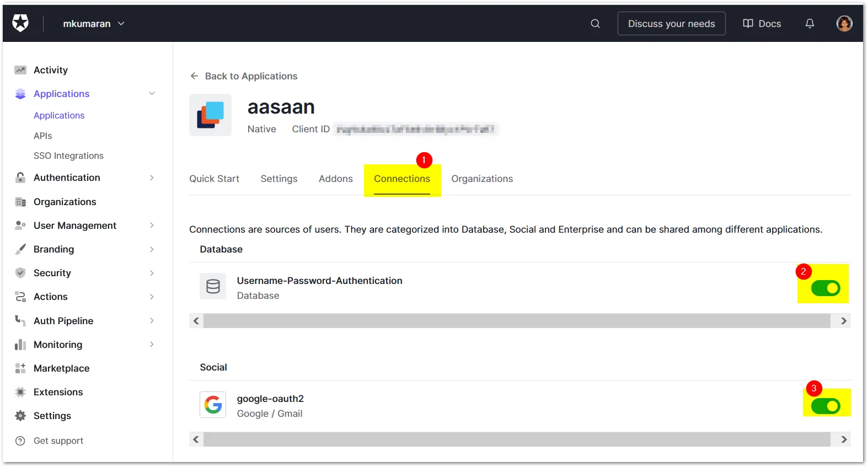Open Get support link
This screenshot has height=467, width=868.
tap(58, 441)
